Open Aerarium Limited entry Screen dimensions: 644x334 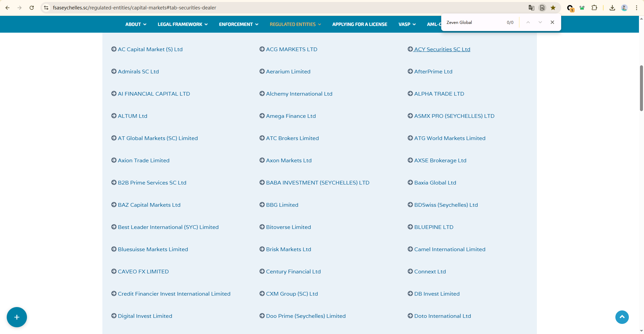coord(288,71)
